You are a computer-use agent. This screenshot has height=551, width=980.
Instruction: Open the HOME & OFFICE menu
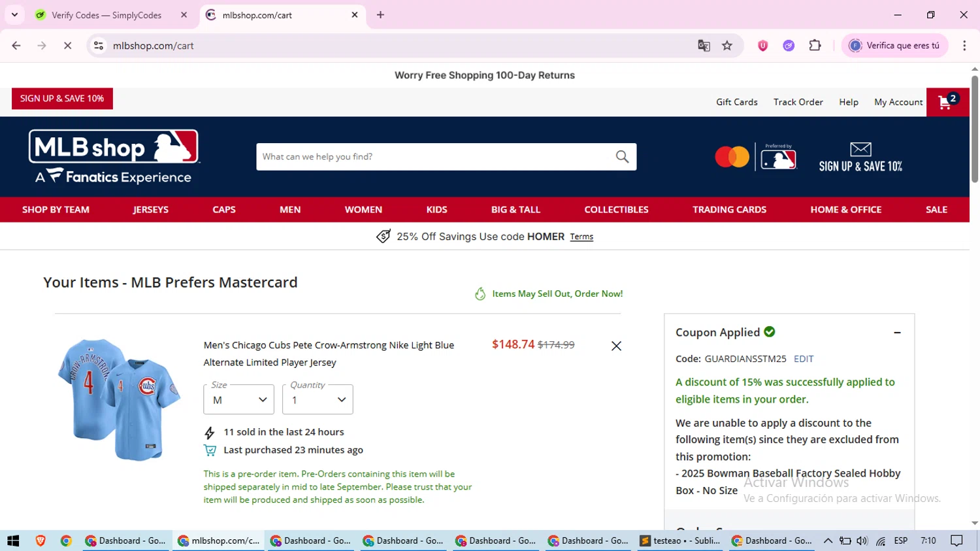[x=846, y=210]
